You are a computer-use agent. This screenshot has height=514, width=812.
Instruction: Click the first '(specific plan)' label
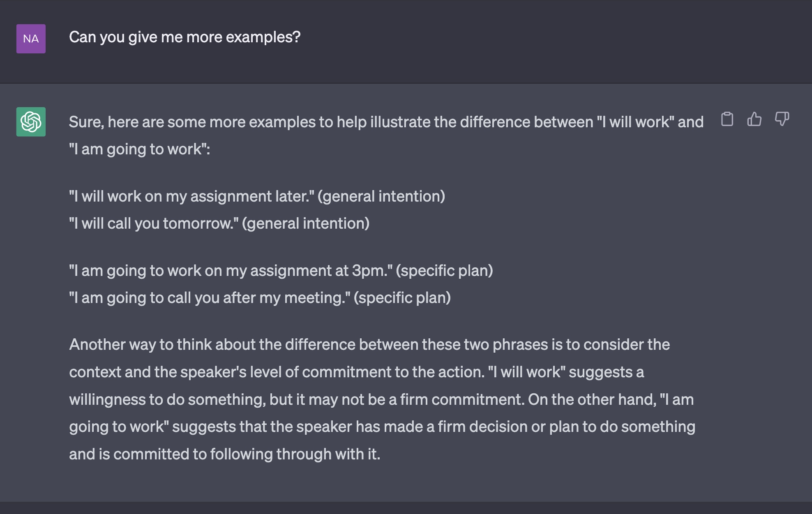click(x=444, y=271)
